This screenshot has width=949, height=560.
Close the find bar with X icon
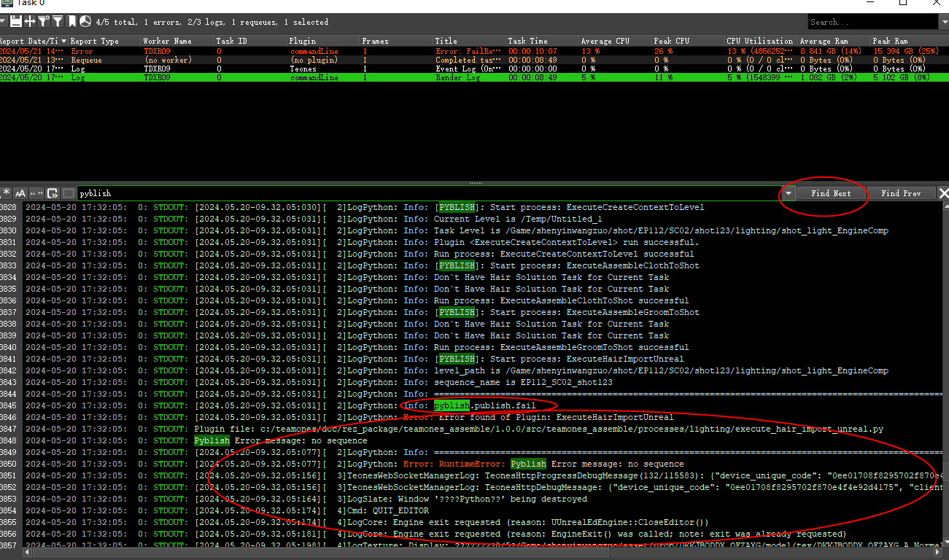click(x=943, y=193)
